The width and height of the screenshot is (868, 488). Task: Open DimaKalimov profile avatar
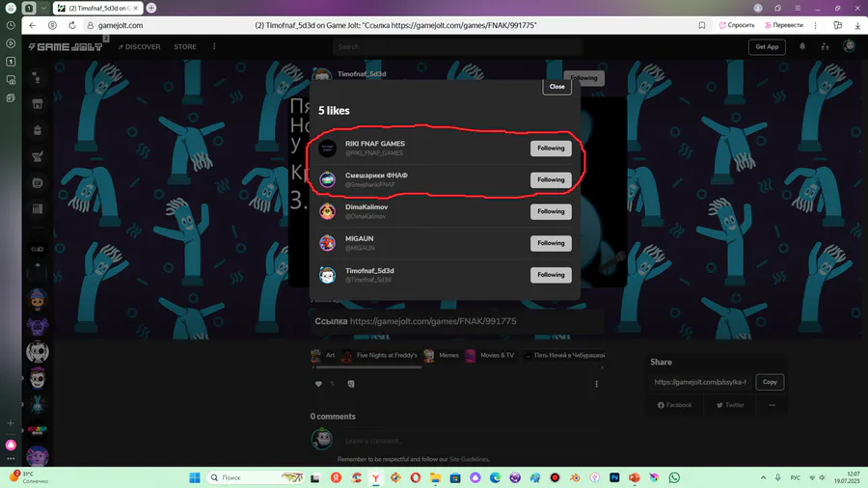point(327,211)
